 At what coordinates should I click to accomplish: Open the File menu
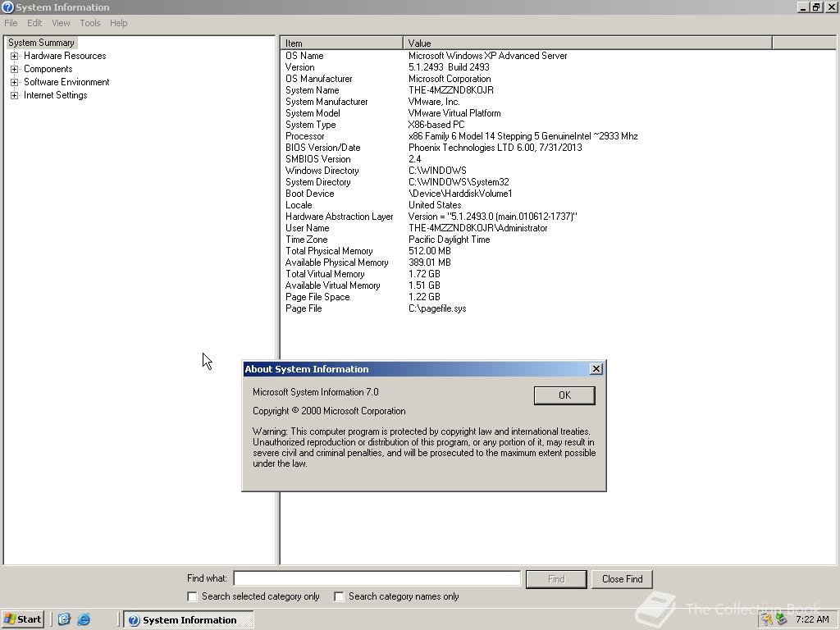click(11, 23)
